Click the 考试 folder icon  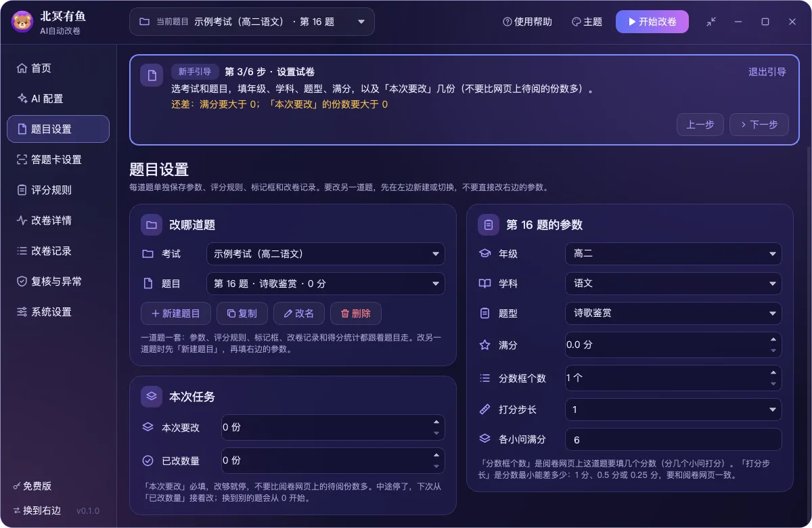pyautogui.click(x=148, y=254)
